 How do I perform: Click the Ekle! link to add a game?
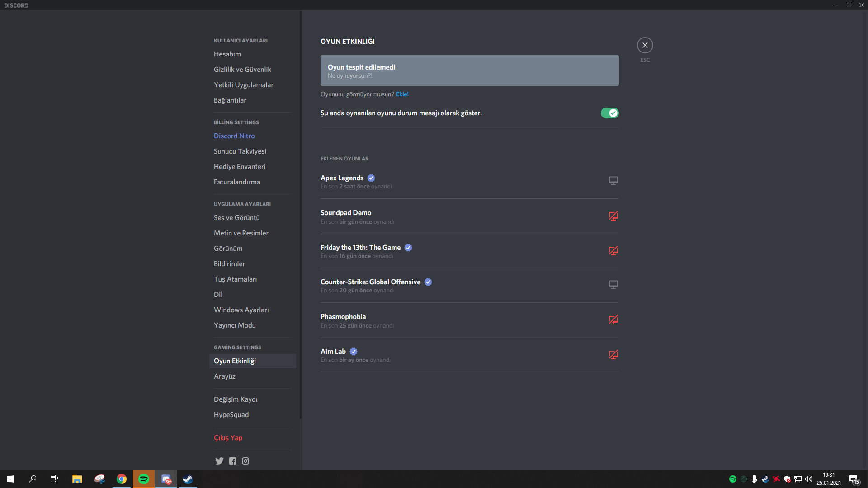point(402,94)
